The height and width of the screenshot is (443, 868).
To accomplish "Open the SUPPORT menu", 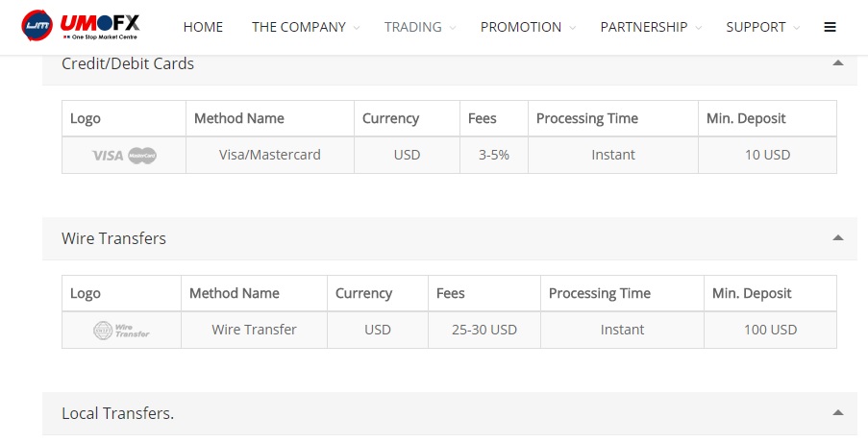I will coord(762,27).
